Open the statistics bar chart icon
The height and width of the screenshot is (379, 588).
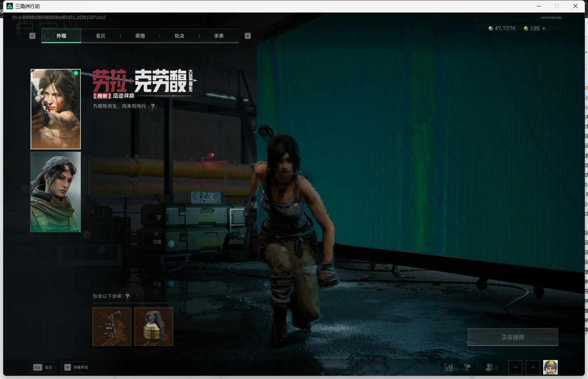pyautogui.click(x=449, y=367)
